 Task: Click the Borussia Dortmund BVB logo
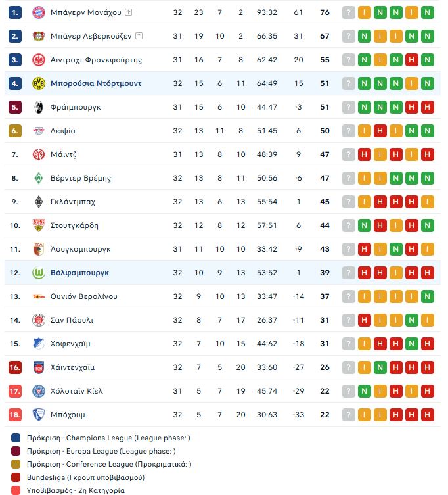click(x=39, y=83)
